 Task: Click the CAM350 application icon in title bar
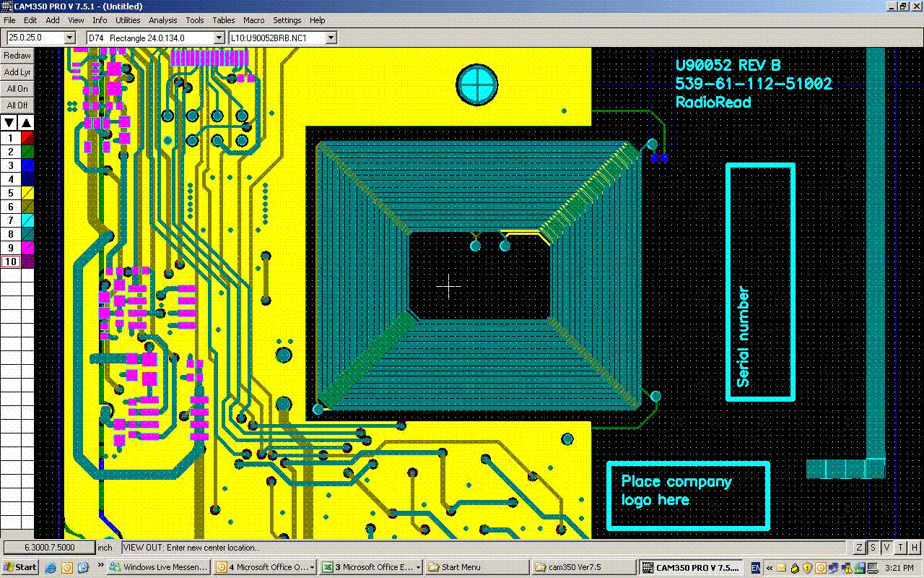(7, 7)
